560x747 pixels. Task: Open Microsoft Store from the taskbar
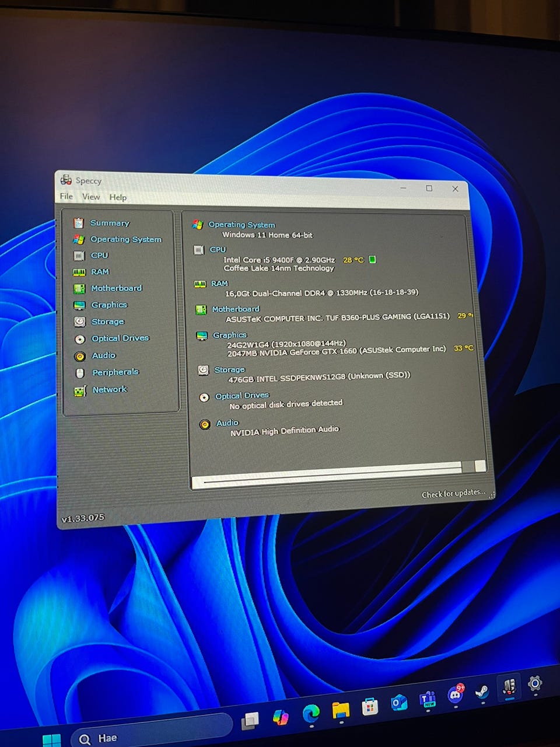pyautogui.click(x=369, y=706)
